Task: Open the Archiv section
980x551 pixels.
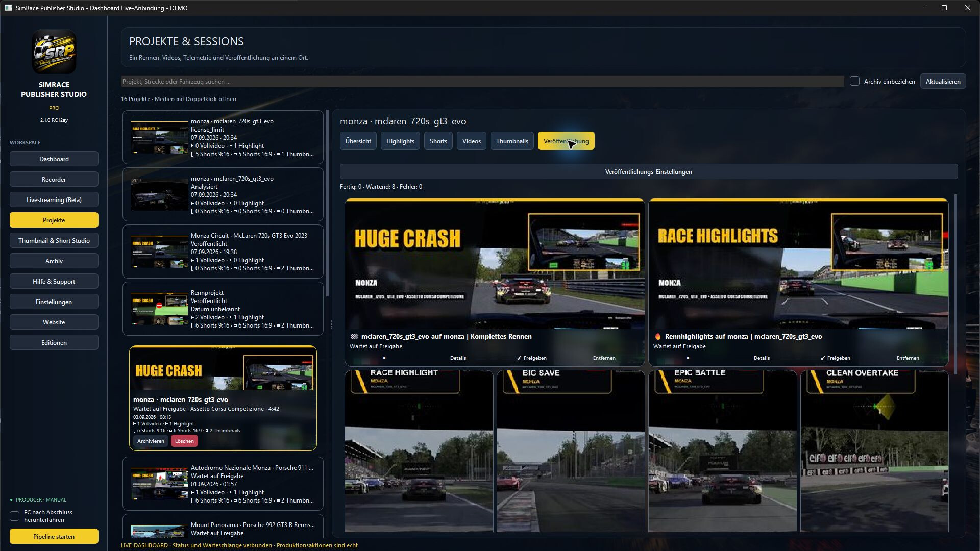Action: click(x=54, y=261)
